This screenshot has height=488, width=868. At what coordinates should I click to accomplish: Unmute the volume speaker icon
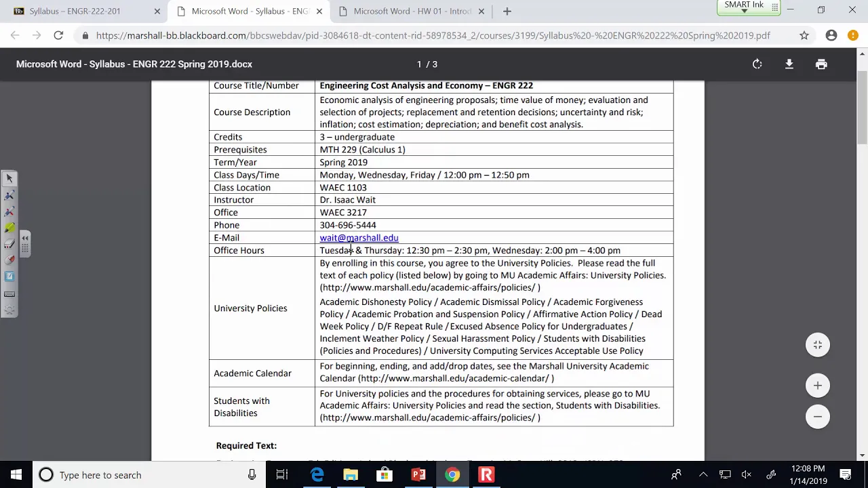[x=747, y=475]
